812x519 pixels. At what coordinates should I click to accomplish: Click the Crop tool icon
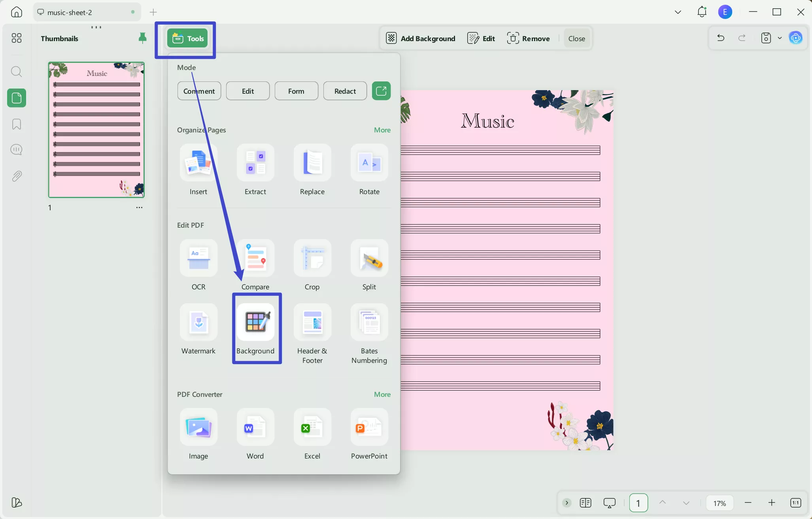[312, 259]
